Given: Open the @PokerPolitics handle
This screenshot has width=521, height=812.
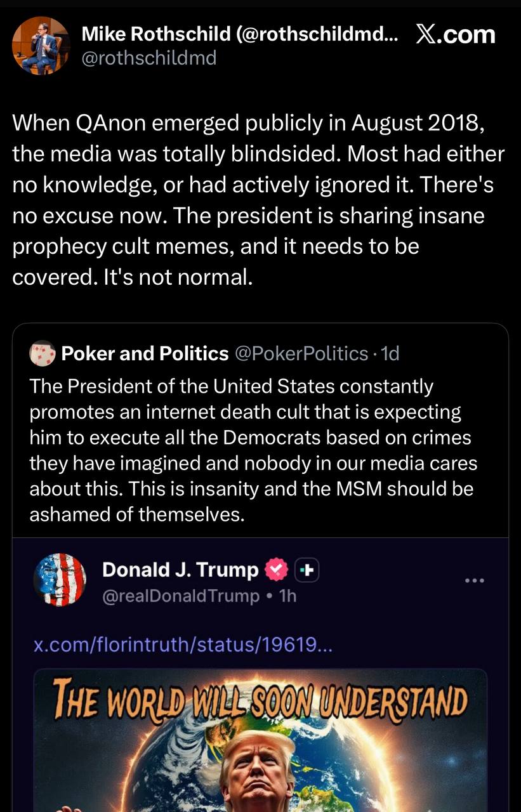Looking at the screenshot, I should click(301, 353).
